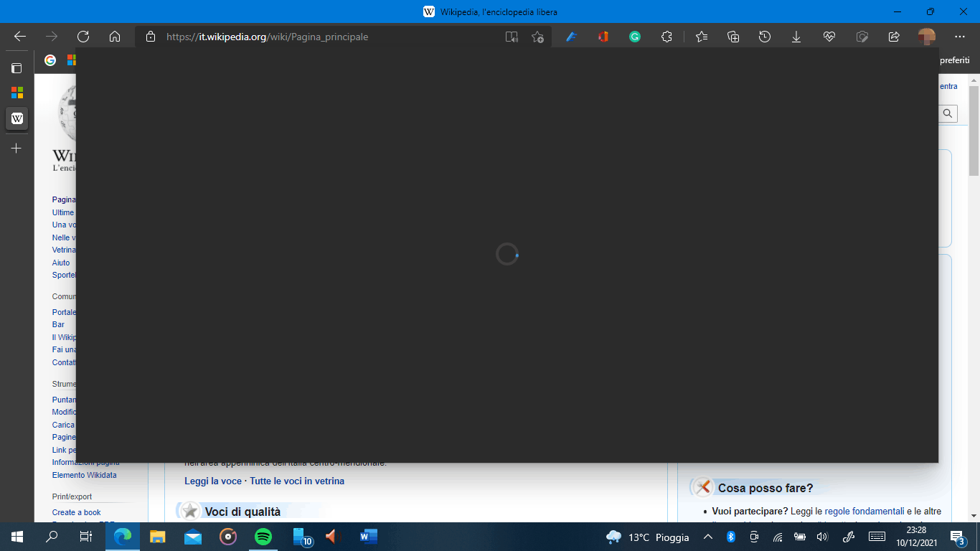Open browsing History
This screenshot has height=551, width=980.
coord(765,37)
